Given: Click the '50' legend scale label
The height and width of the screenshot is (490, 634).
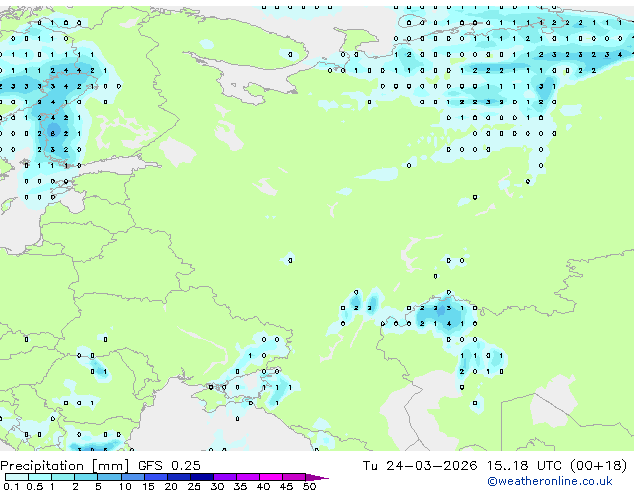Looking at the screenshot, I should pyautogui.click(x=310, y=486).
